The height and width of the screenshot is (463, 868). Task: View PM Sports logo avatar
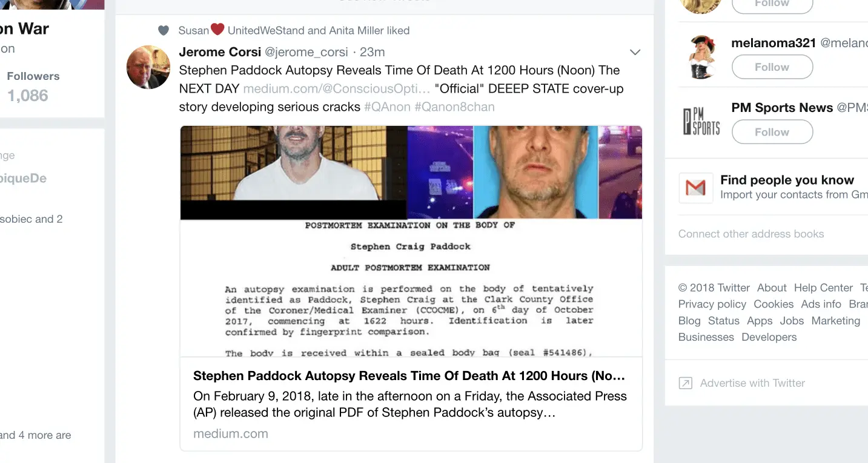click(701, 121)
